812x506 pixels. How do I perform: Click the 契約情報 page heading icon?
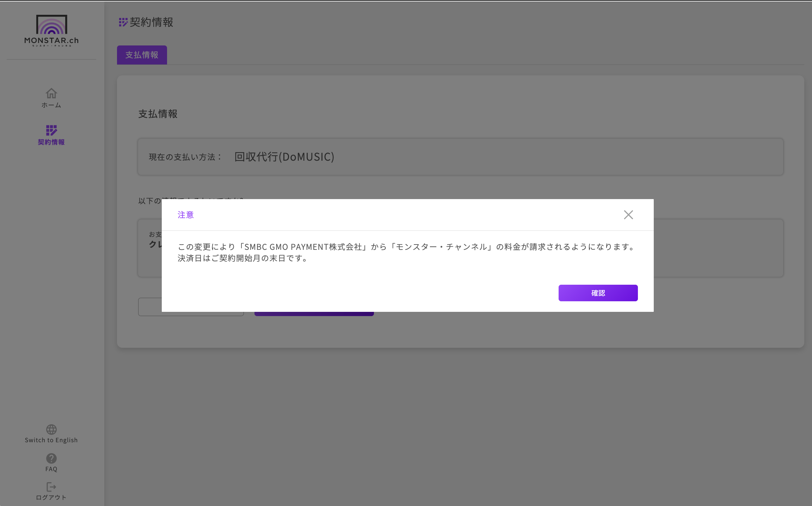pos(123,22)
